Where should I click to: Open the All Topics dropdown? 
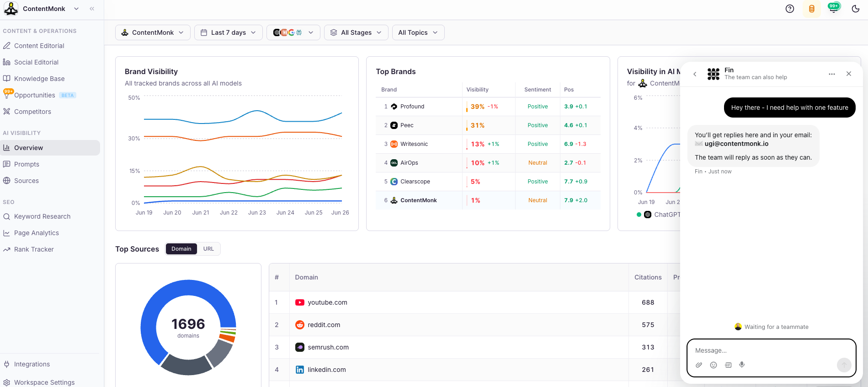(418, 32)
